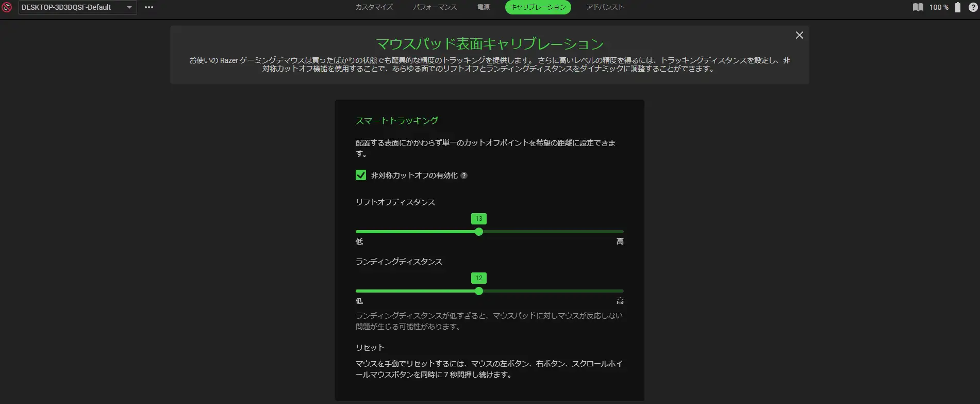Click the スマートトラッキング heading
The width and height of the screenshot is (980, 404).
pos(397,121)
